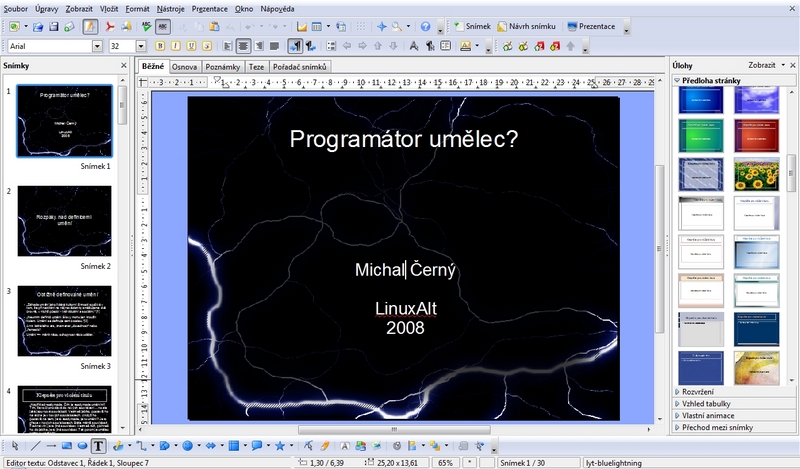Insert a chart
The width and height of the screenshot is (800, 469).
302,27
